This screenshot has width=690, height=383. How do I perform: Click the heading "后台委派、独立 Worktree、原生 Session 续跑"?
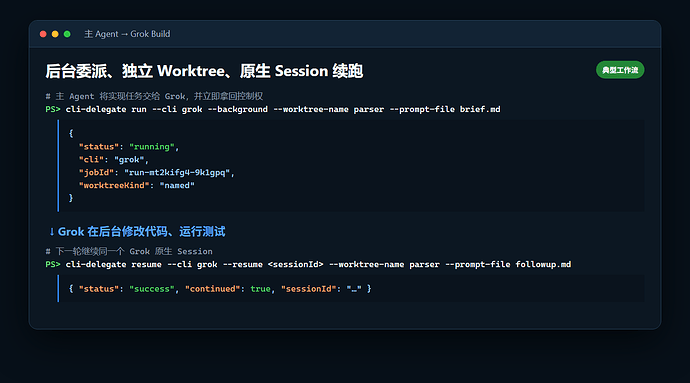pos(204,71)
